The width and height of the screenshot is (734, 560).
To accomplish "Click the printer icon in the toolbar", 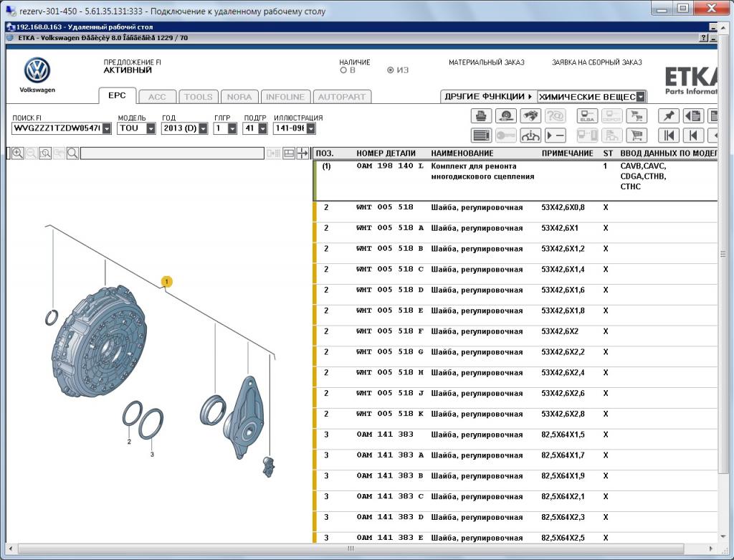I will [481, 115].
